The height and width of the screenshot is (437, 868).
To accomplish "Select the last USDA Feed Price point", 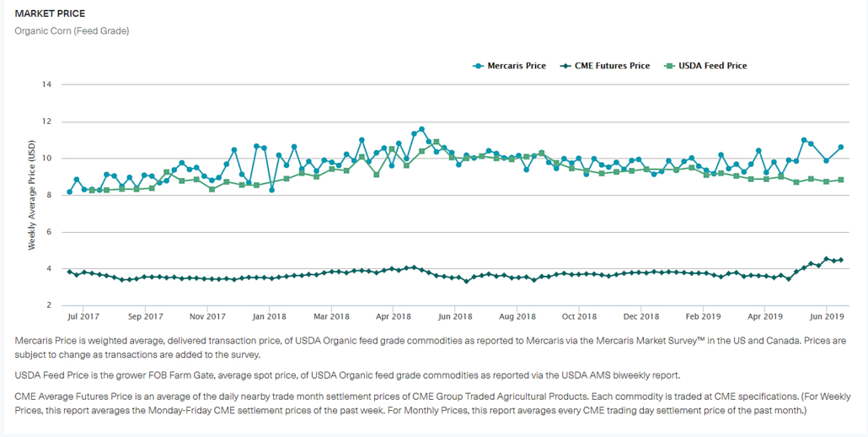I will [x=840, y=180].
